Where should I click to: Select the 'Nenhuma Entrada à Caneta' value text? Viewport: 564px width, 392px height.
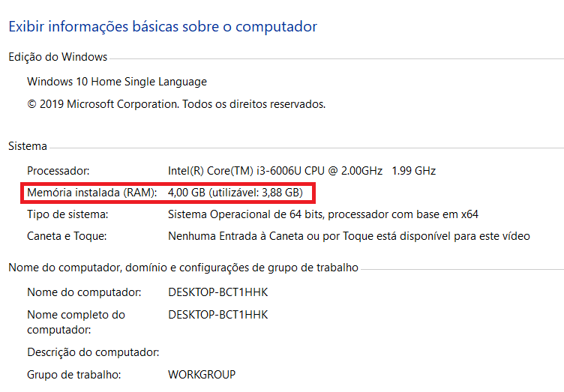tap(349, 236)
